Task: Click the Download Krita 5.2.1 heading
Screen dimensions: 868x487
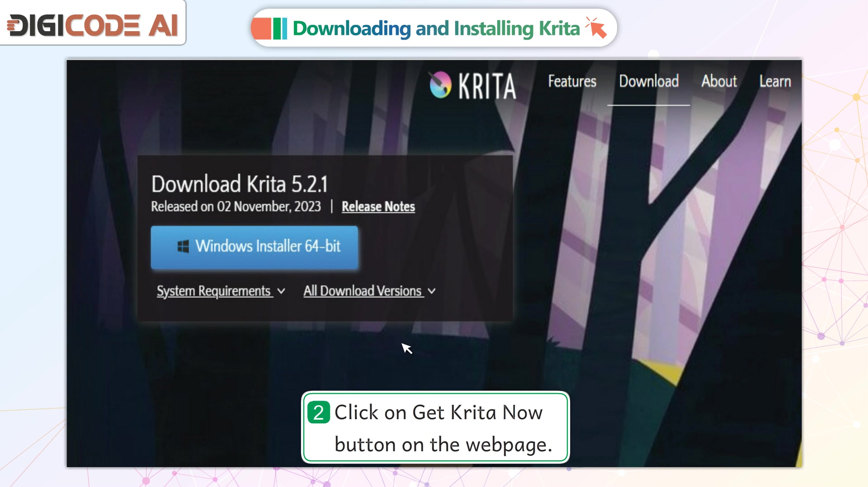Action: [239, 184]
